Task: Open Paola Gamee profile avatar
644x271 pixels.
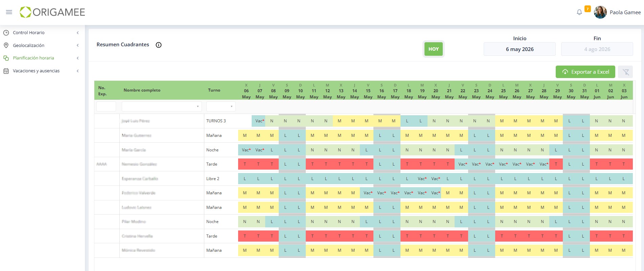Action: [600, 12]
